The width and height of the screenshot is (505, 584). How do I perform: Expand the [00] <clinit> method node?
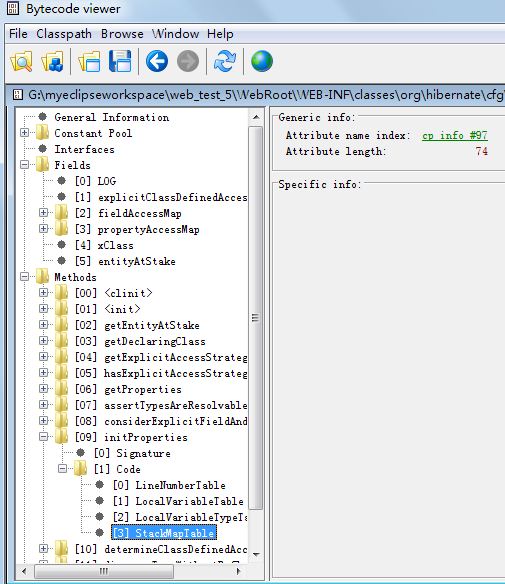coord(44,293)
